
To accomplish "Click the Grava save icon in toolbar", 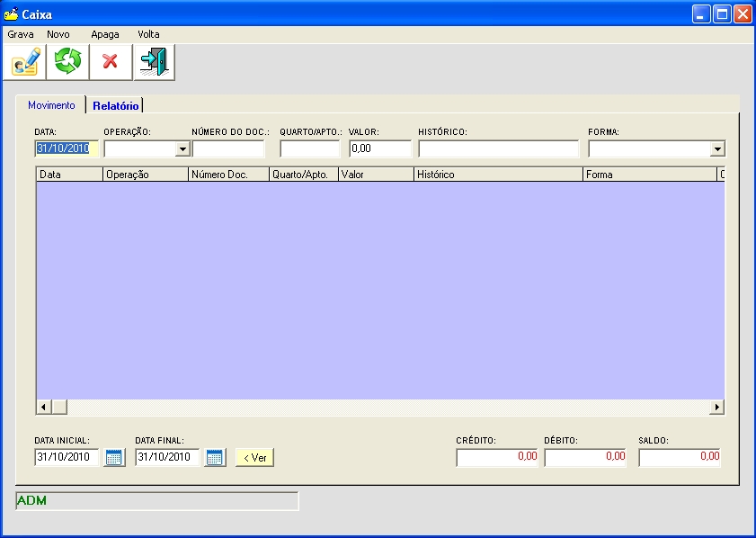I will pyautogui.click(x=25, y=62).
